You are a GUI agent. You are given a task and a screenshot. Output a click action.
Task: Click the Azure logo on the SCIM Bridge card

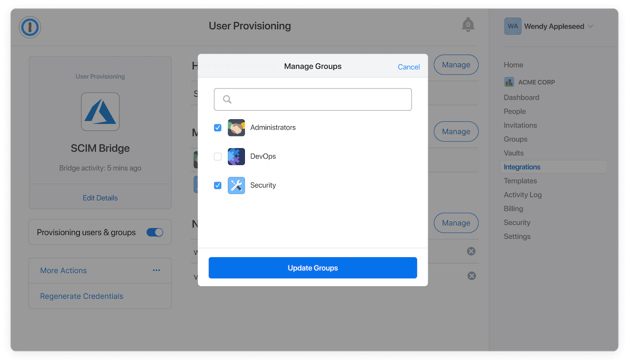100,112
